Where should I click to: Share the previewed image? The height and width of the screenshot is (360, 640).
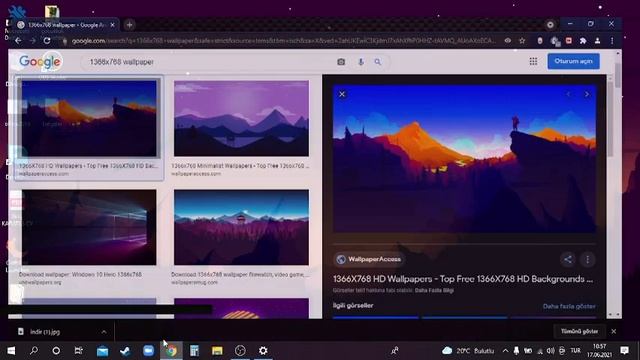[x=568, y=259]
